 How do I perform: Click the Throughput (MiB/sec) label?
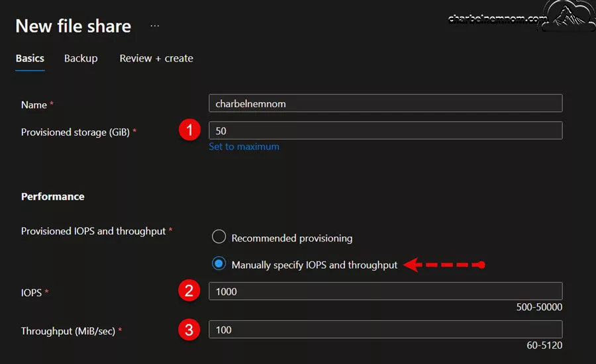68,332
